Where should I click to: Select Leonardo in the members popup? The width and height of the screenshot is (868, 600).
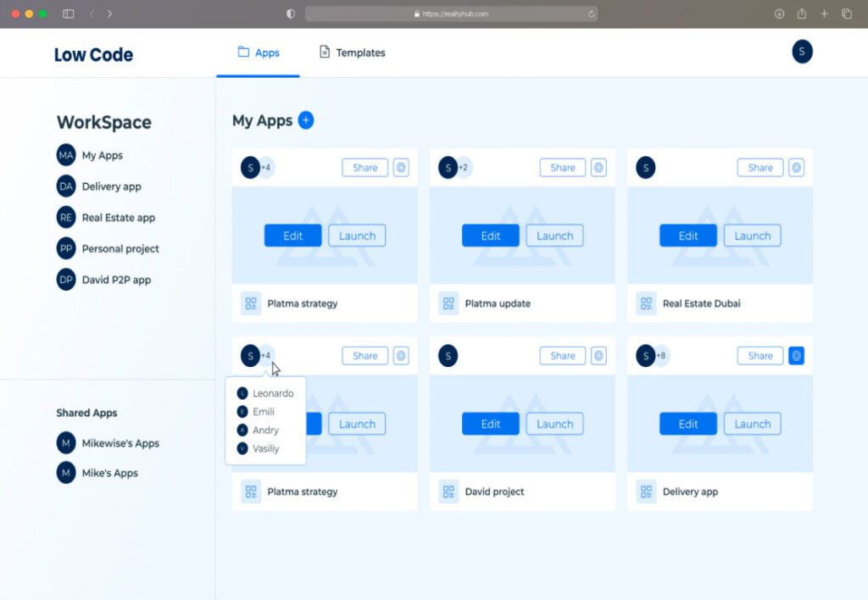click(x=272, y=393)
